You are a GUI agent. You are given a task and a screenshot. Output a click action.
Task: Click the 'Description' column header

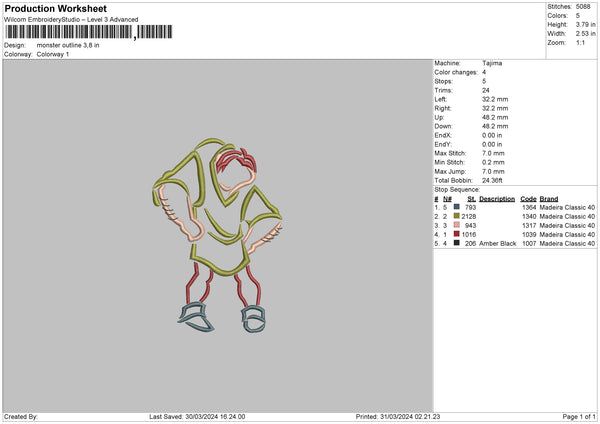tap(497, 199)
